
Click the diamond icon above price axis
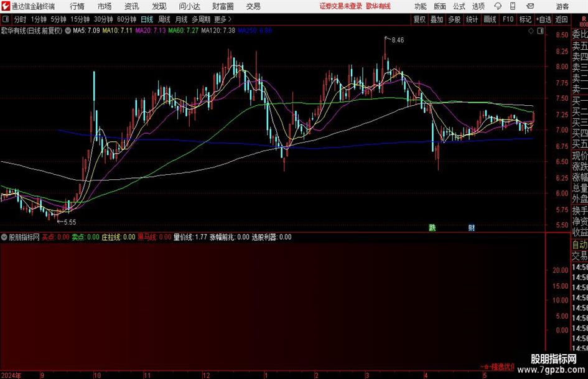(531, 31)
